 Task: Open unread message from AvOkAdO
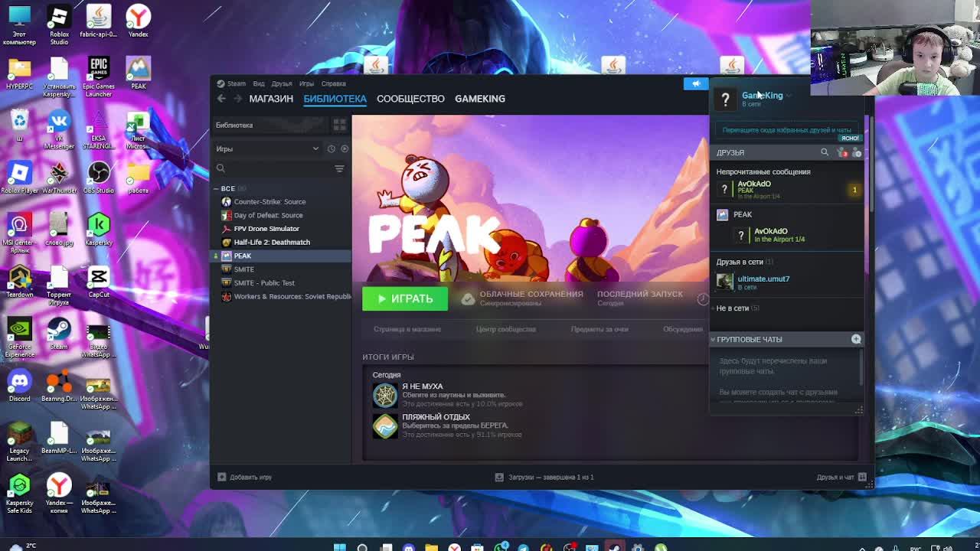tap(787, 190)
